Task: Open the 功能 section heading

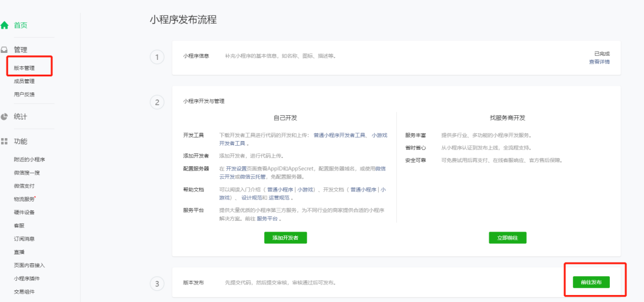Action: point(21,142)
